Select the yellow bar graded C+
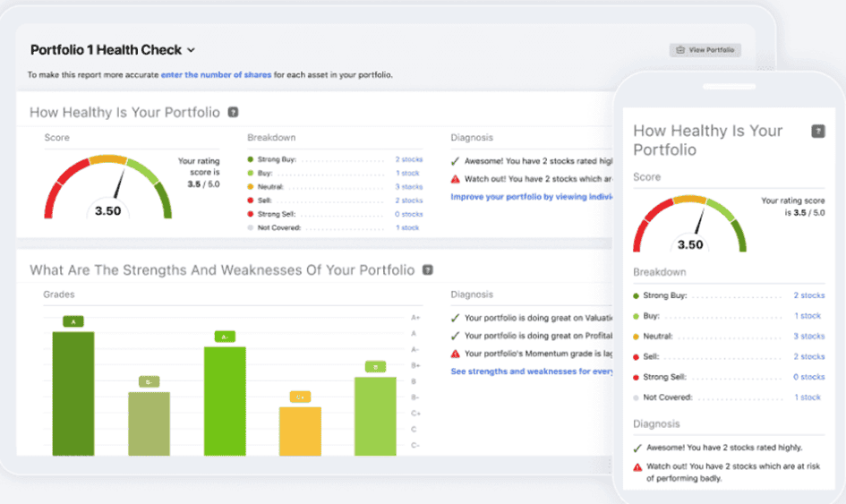The image size is (846, 504). tap(300, 430)
